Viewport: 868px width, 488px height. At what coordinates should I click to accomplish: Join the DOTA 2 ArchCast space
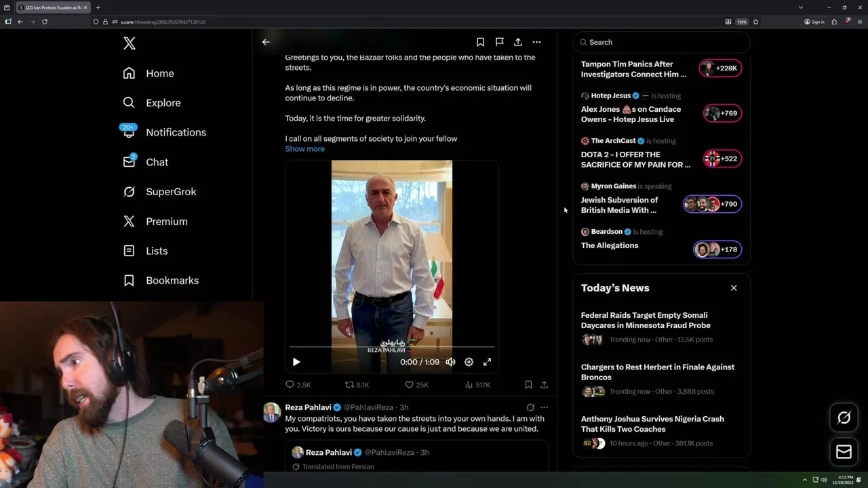635,159
